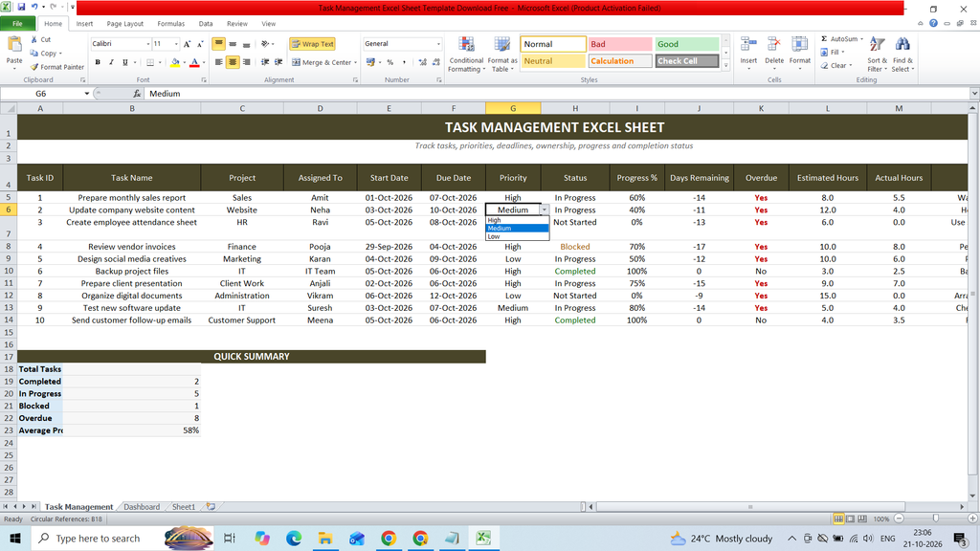Apply the Calculation cell style
Viewport: 980px width, 551px height.
[619, 61]
